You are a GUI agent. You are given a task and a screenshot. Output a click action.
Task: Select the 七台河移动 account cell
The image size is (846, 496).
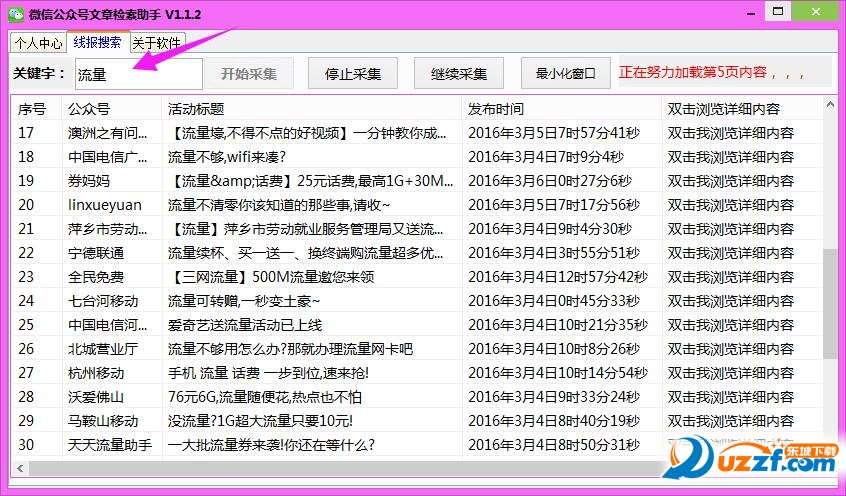click(103, 301)
